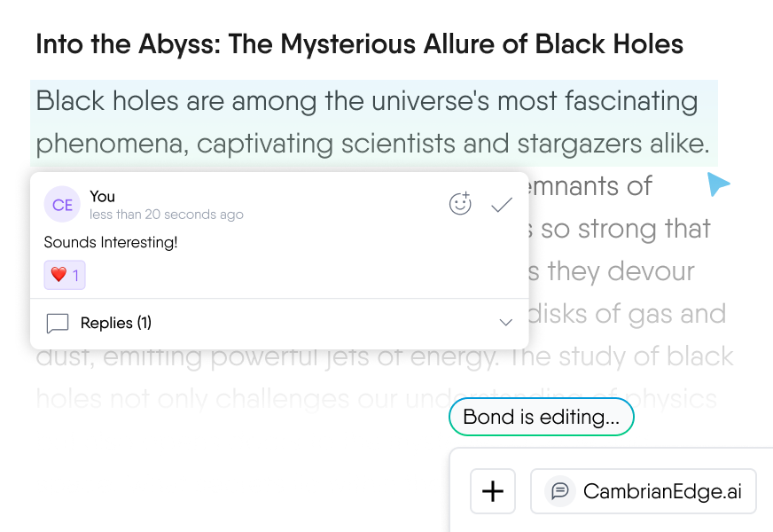The height and width of the screenshot is (532, 773).
Task: Resolve the comment with the checkmark icon
Action: click(x=502, y=205)
